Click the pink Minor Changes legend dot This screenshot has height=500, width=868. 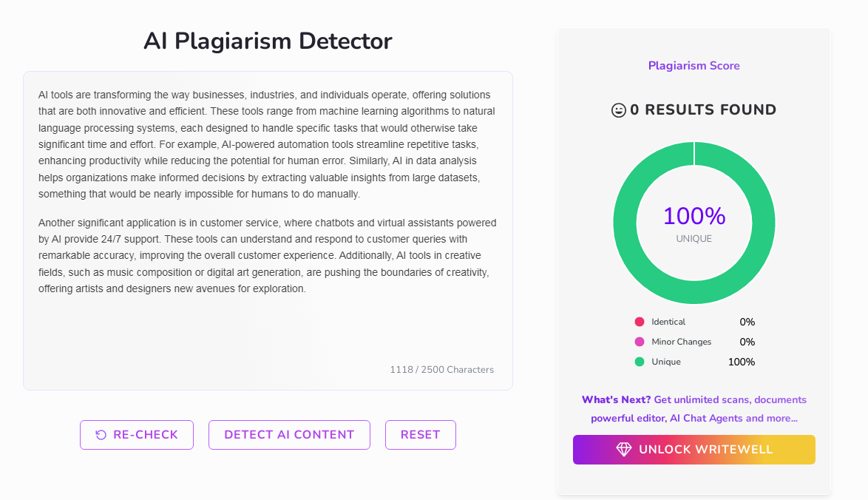click(x=640, y=342)
